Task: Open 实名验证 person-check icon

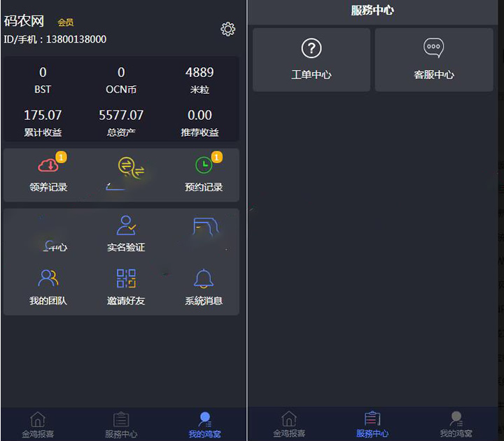Action: 126,225
